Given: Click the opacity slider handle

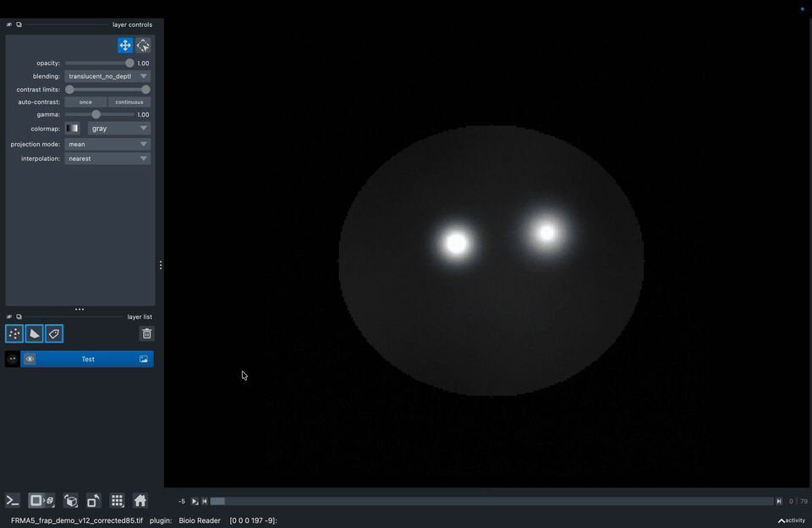Looking at the screenshot, I should click(129, 63).
